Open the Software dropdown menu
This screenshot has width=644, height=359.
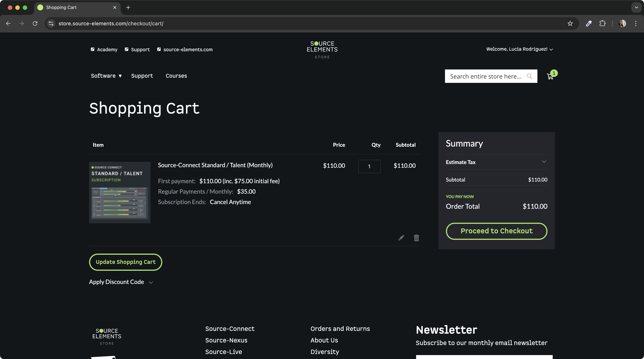click(106, 76)
